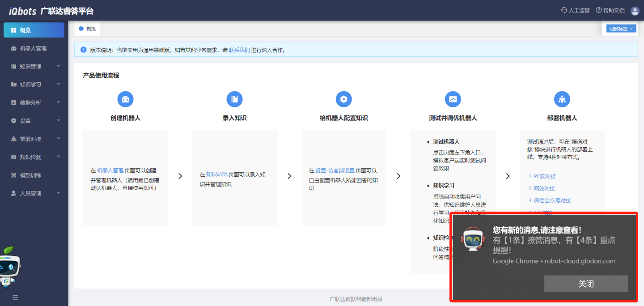The width and height of the screenshot is (644, 306).
Task: Select the 概览 page tab
Action: 88,29
